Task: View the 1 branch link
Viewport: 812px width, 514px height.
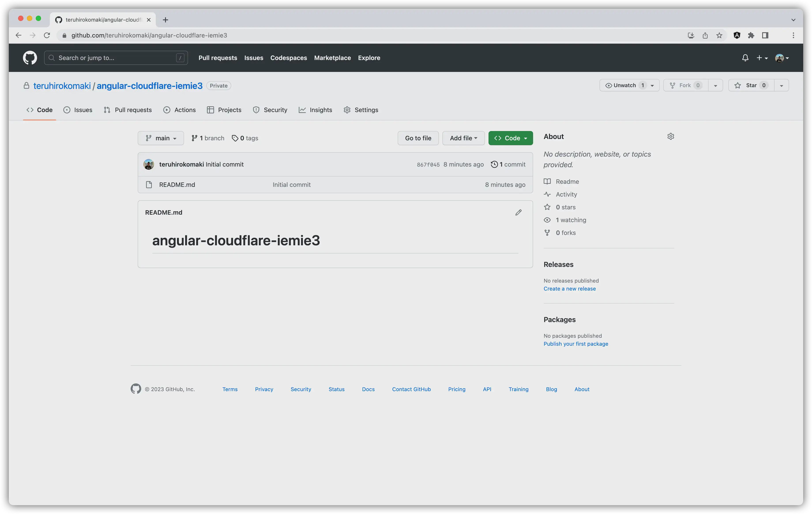Action: pos(208,138)
